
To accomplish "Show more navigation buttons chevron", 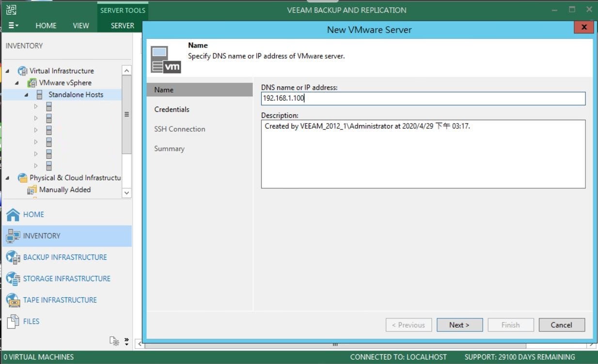I will (x=126, y=342).
